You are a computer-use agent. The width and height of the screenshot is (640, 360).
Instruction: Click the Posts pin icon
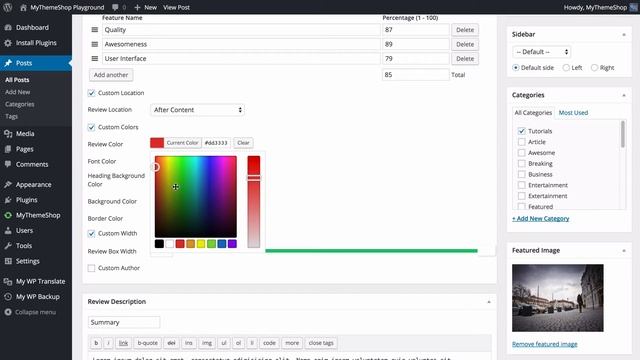tap(8, 63)
